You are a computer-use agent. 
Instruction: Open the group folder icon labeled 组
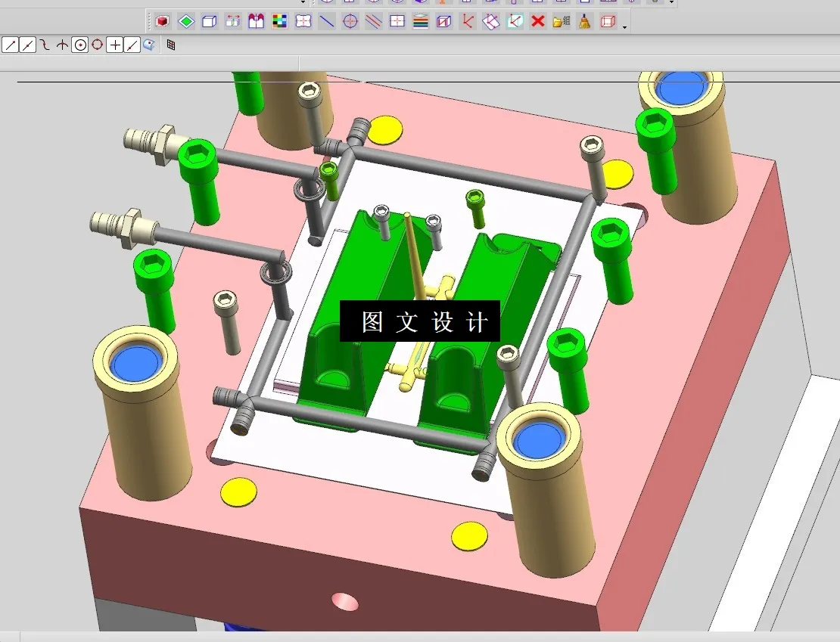(x=561, y=22)
